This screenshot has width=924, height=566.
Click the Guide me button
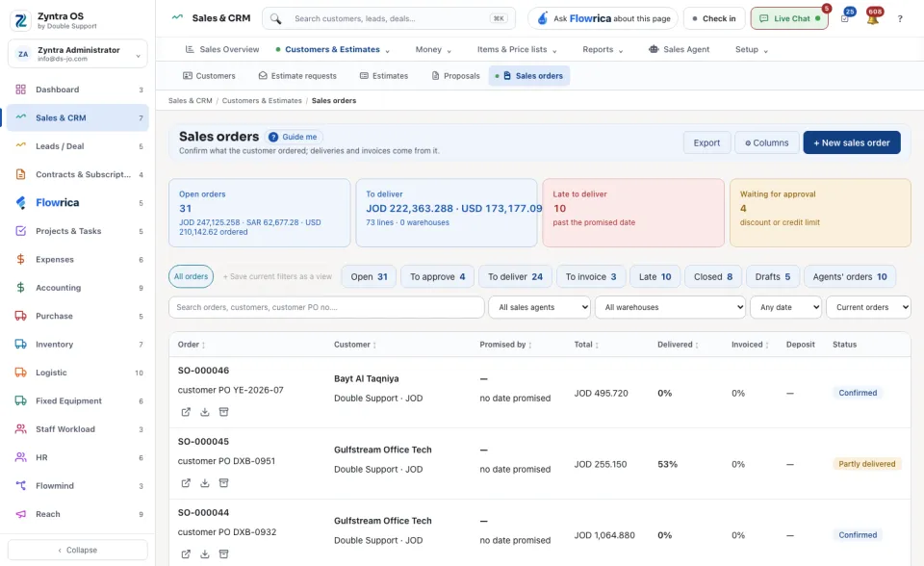[x=294, y=137]
